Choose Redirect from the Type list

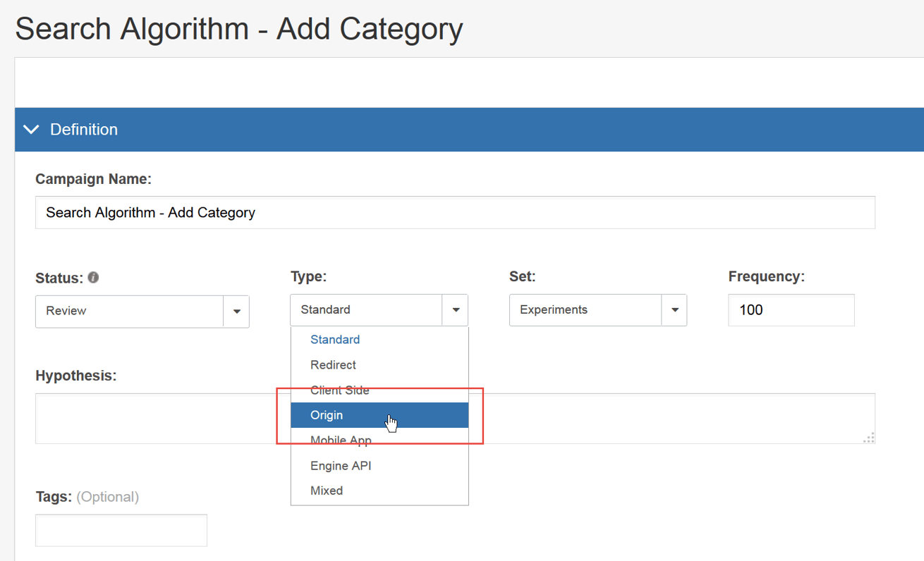pyautogui.click(x=379, y=365)
